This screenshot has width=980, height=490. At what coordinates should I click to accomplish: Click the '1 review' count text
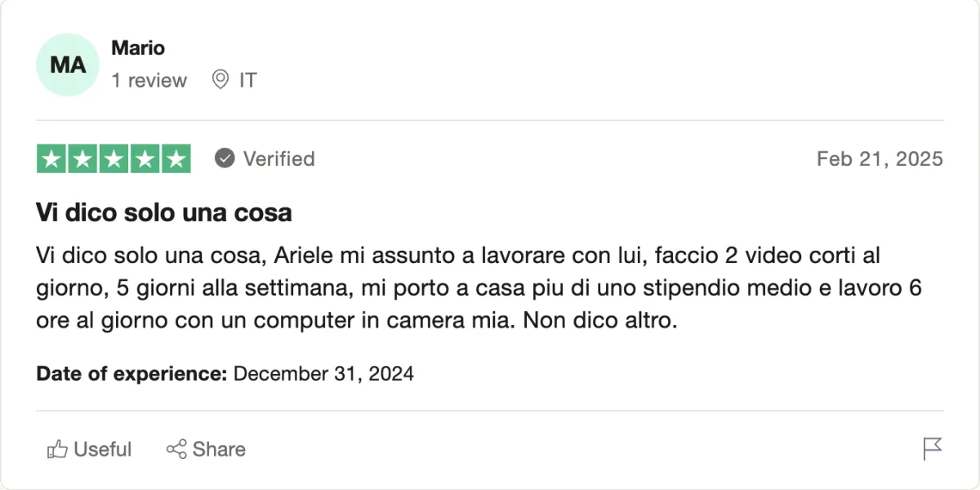click(x=149, y=80)
